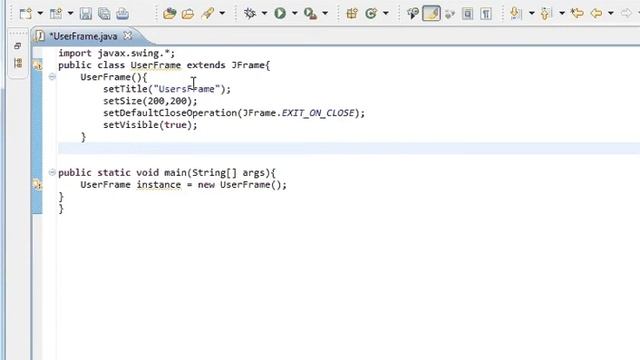Toggle Show Whitespace Characters pilcrow button
The image size is (640, 360).
pos(486,14)
